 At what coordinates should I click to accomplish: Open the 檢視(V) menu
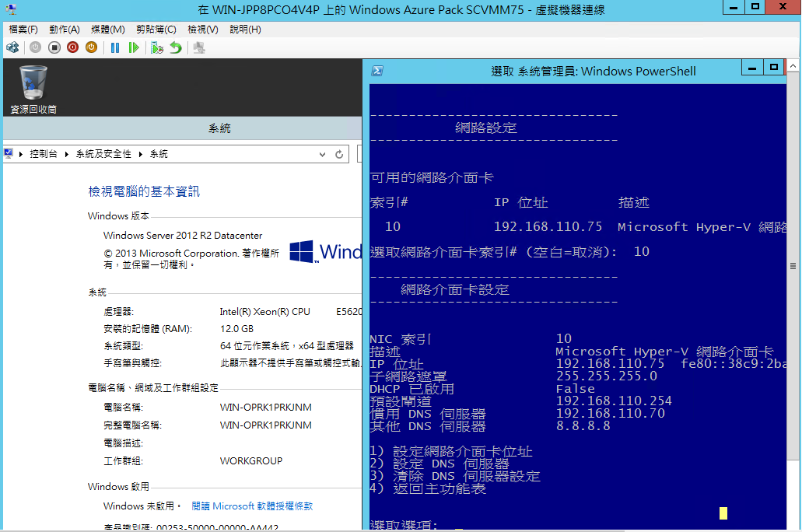(203, 30)
